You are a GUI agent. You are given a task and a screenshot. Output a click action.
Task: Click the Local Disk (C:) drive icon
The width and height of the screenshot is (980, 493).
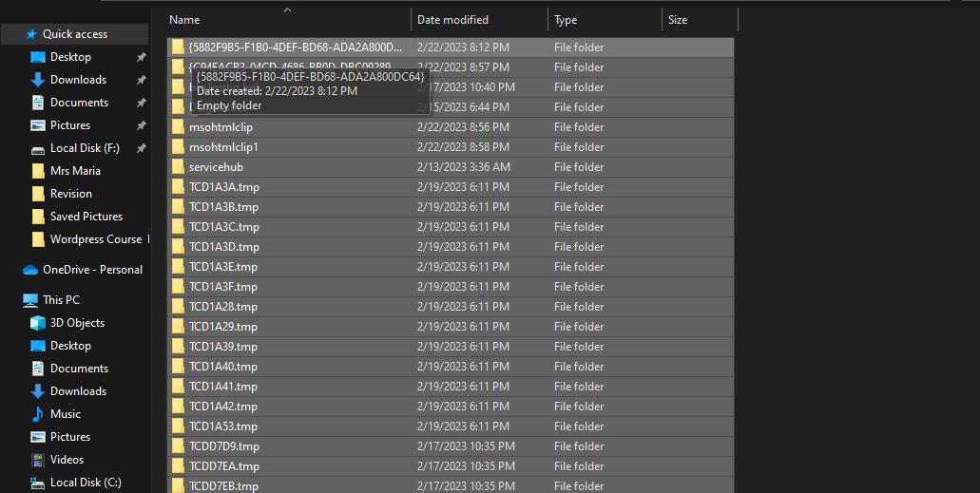tap(38, 483)
